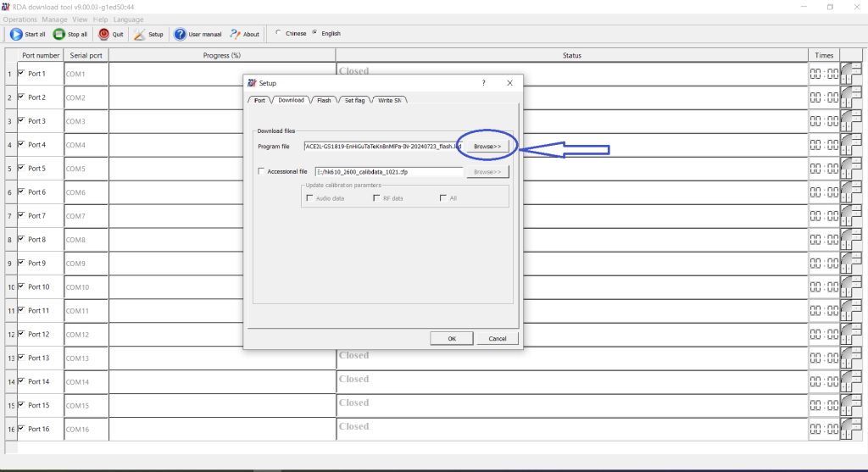Image resolution: width=868 pixels, height=472 pixels.
Task: Expand the Manage menu
Action: (x=55, y=19)
